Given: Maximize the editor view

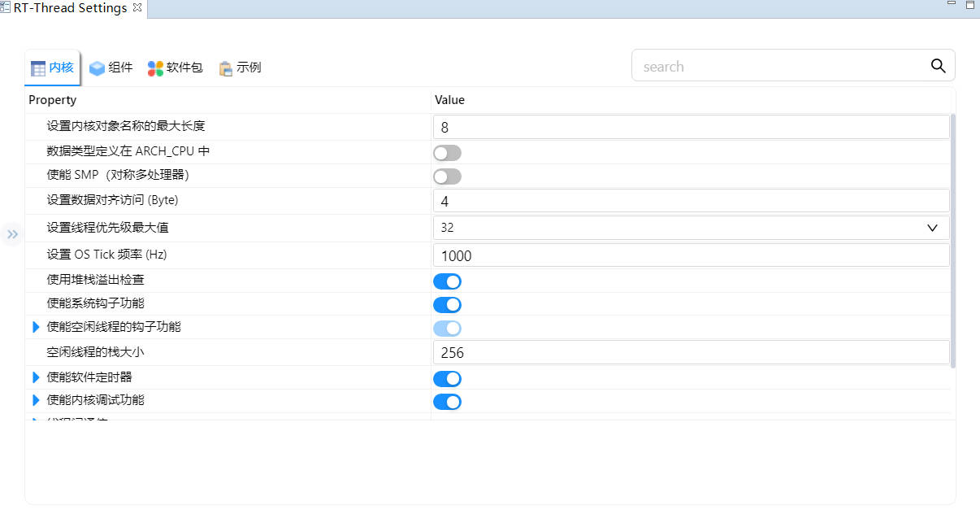Looking at the screenshot, I should (x=969, y=4).
